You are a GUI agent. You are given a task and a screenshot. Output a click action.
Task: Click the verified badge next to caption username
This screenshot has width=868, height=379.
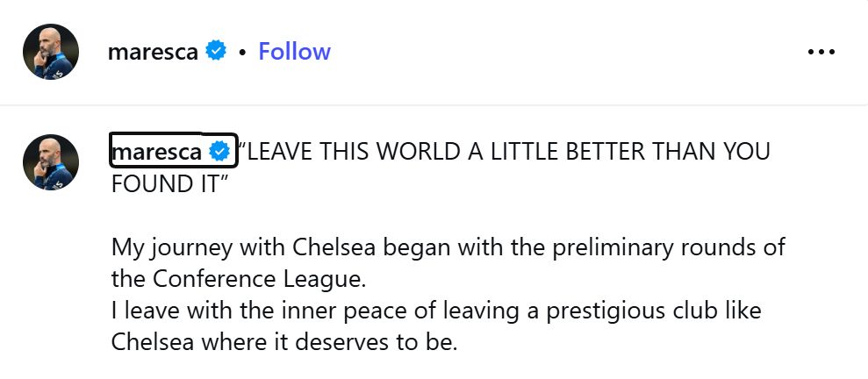[219, 153]
